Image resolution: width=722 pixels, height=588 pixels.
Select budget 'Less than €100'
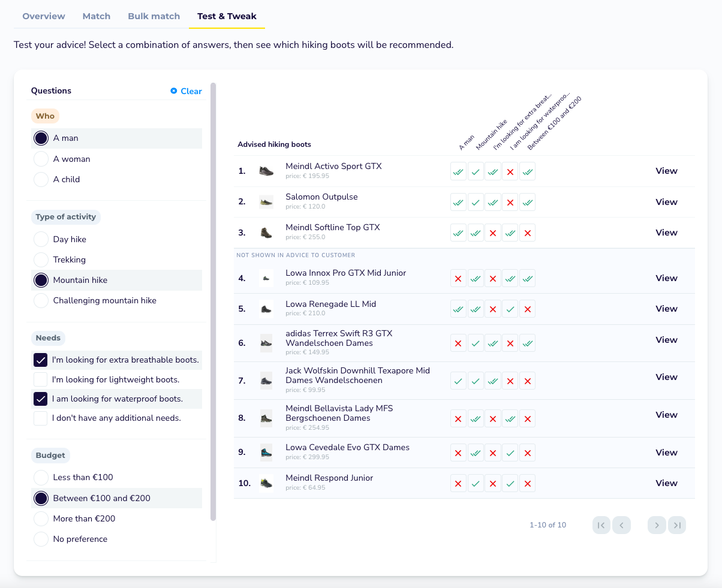click(x=116, y=477)
